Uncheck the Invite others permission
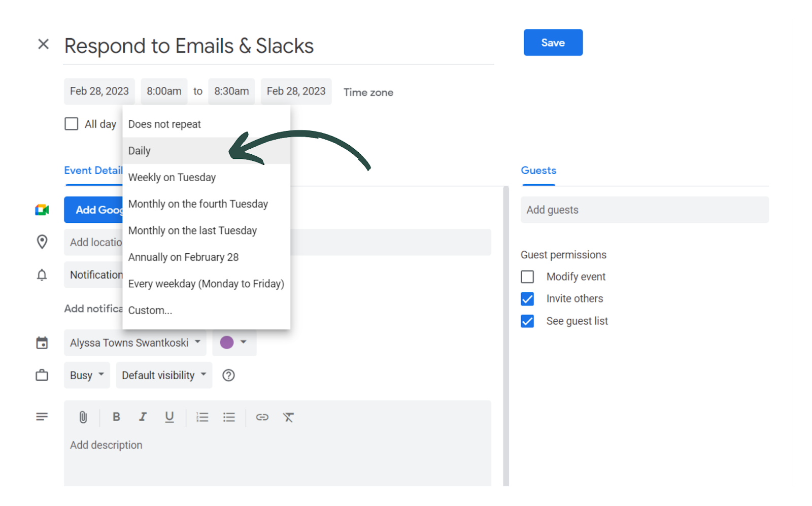 (x=527, y=299)
